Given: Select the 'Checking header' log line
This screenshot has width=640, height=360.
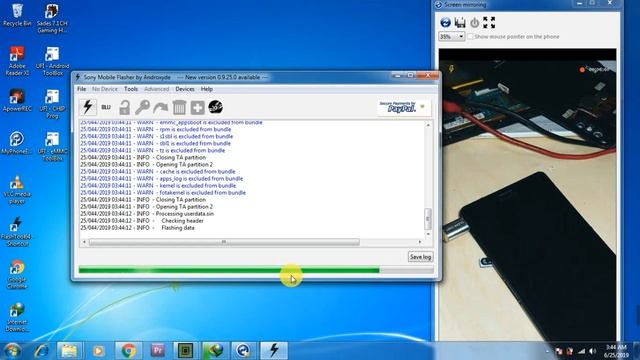Looking at the screenshot, I should coord(142,221).
